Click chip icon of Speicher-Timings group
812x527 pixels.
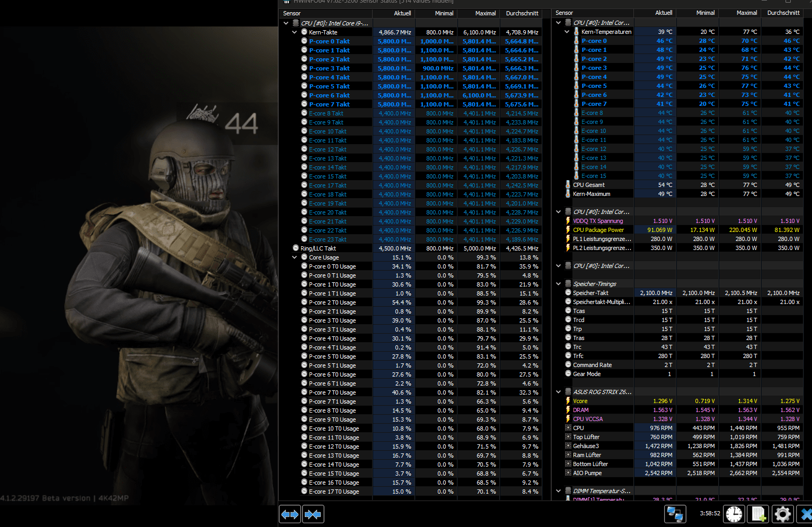click(568, 284)
